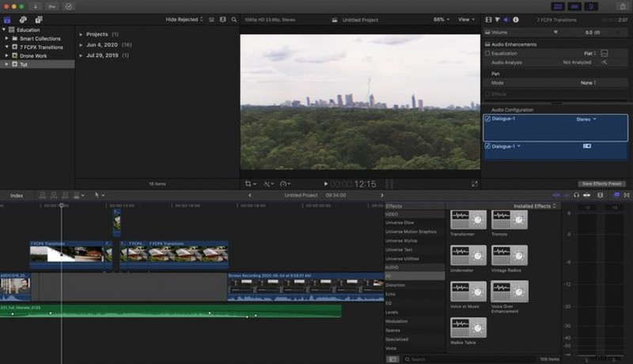Open the viewer zoom 66% dropdown

(x=442, y=19)
